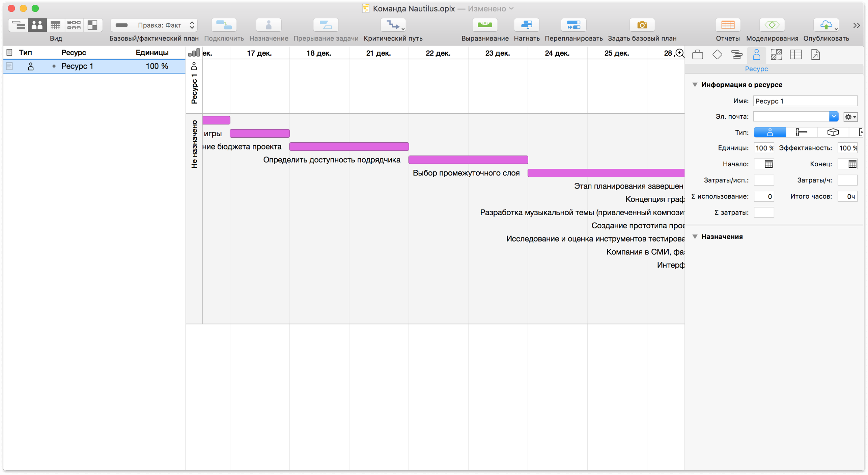Click the Затраты/ч field
868x475 pixels.
pyautogui.click(x=847, y=180)
